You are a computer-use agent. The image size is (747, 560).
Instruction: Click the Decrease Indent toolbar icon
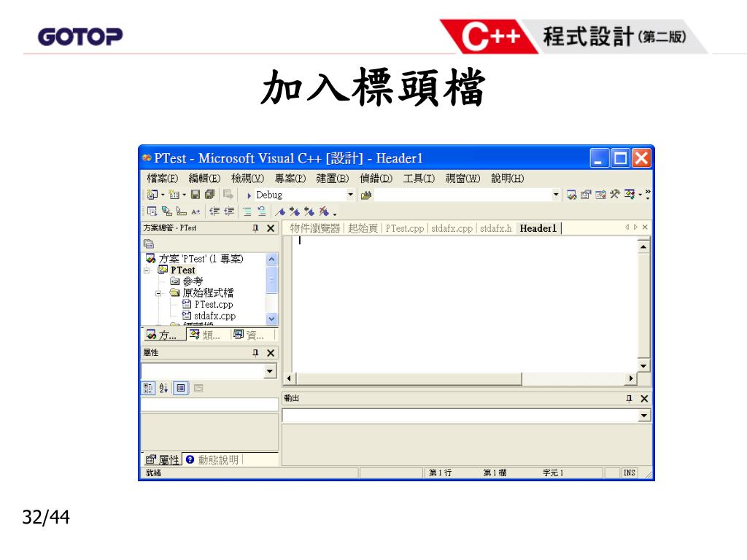tap(215, 211)
